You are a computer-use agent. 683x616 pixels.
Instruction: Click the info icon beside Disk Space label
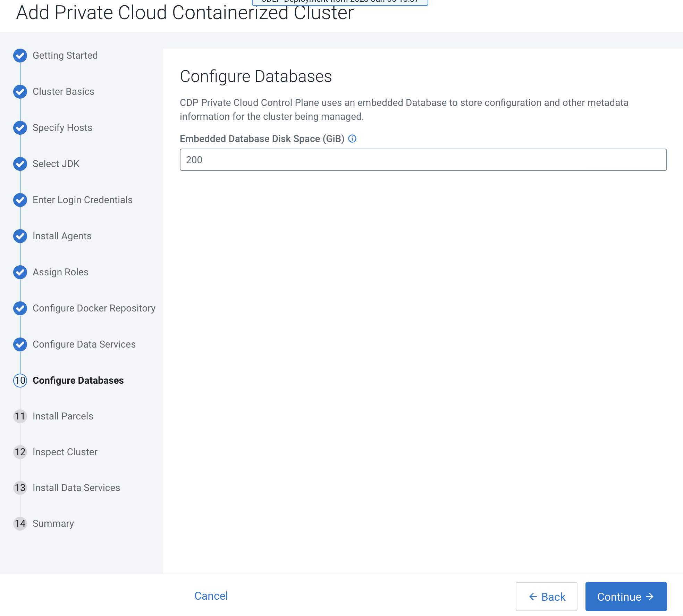pos(352,139)
